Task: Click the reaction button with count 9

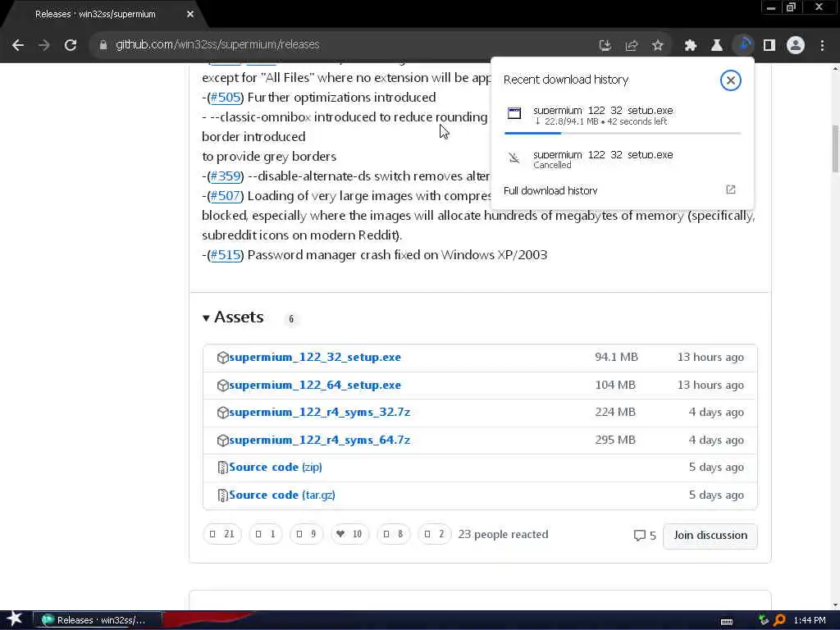Action: tap(307, 534)
